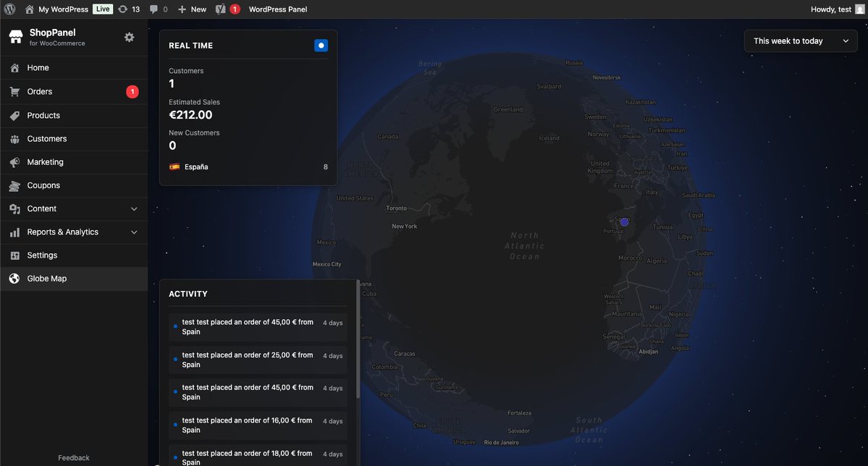Open the This week to today dropdown

point(800,41)
